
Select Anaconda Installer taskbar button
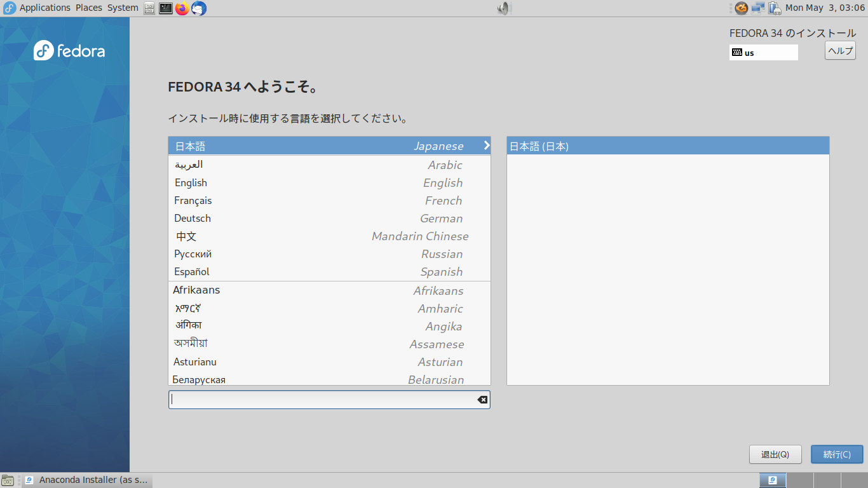point(87,480)
